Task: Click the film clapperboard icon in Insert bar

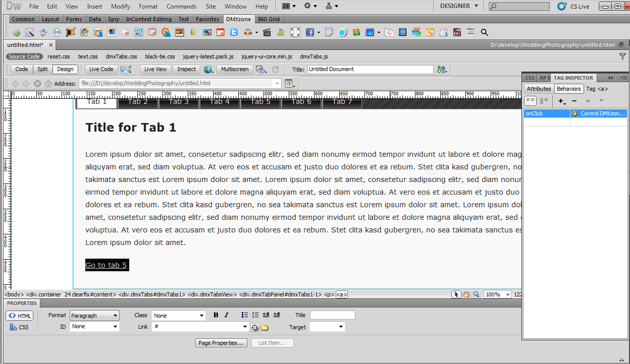Action: point(267,32)
